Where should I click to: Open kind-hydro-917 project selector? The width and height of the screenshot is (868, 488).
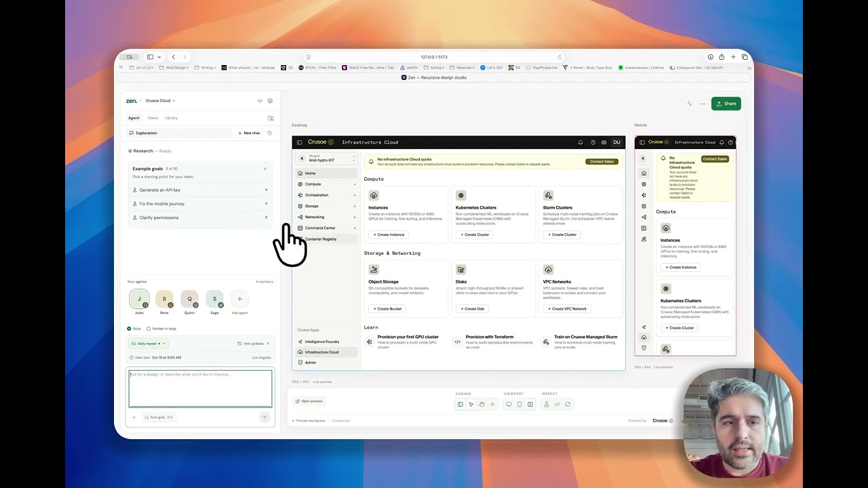(327, 159)
